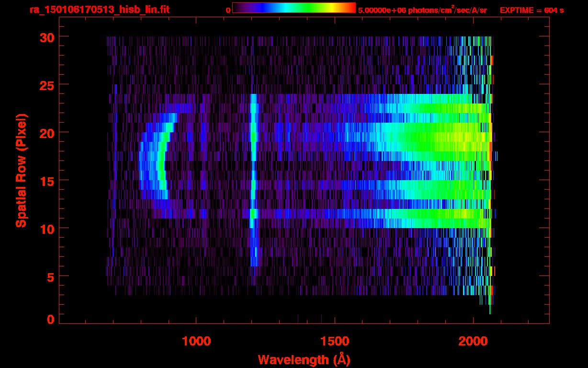Select the 2000 wavelength tick label
This screenshot has height=368, width=588.
pyautogui.click(x=473, y=341)
